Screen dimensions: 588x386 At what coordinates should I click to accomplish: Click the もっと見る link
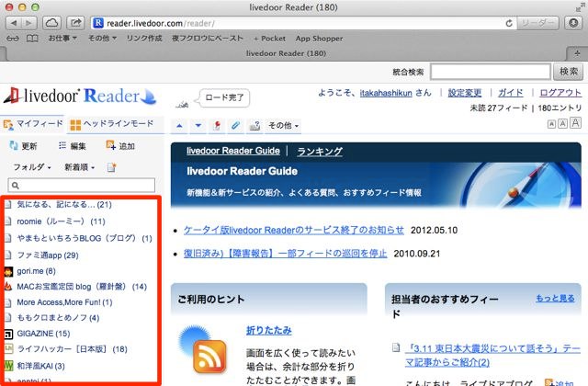[x=555, y=298]
